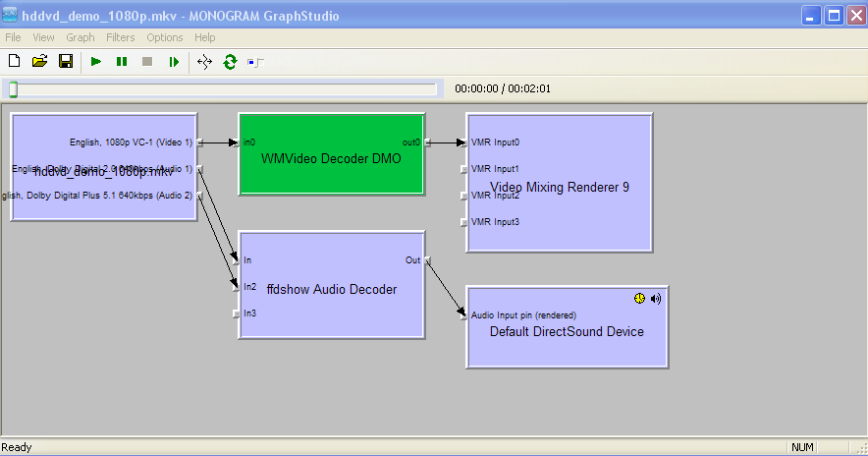Start playback with the green Play button
The width and height of the screenshot is (868, 456).
[96, 62]
